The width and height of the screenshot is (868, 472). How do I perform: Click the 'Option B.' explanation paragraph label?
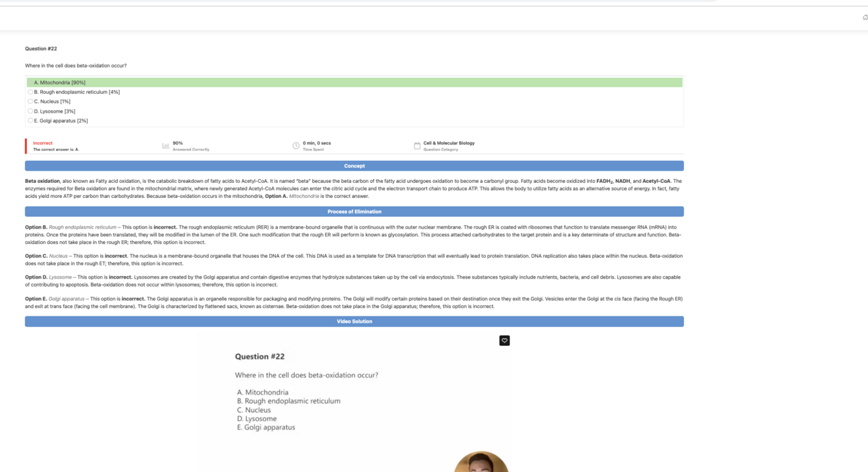point(36,227)
